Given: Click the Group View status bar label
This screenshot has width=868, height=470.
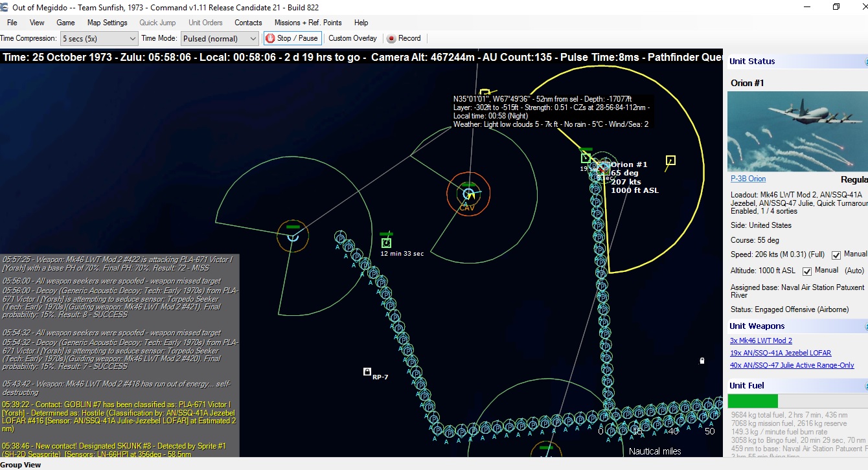Looking at the screenshot, I should pyautogui.click(x=20, y=465).
